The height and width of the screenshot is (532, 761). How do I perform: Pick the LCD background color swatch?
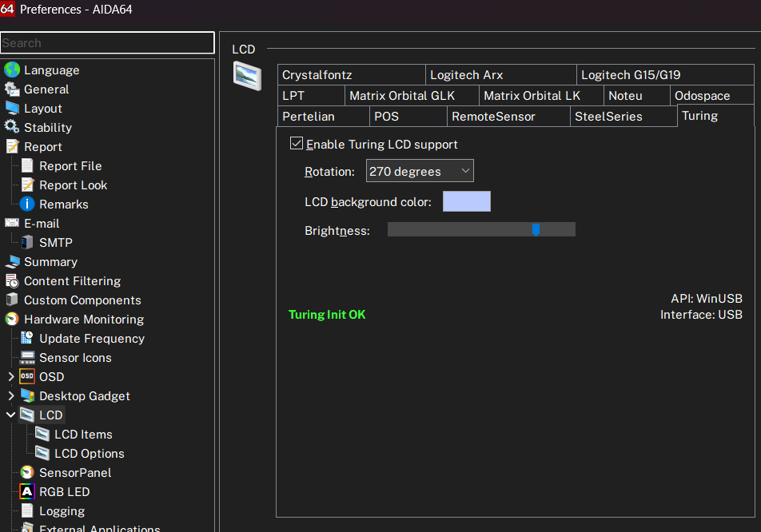click(x=466, y=201)
